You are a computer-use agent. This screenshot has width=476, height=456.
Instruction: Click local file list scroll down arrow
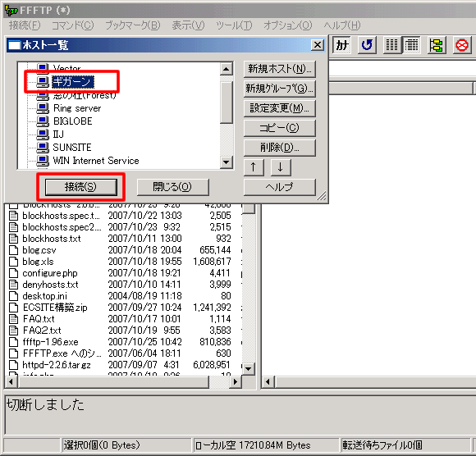pos(249,369)
